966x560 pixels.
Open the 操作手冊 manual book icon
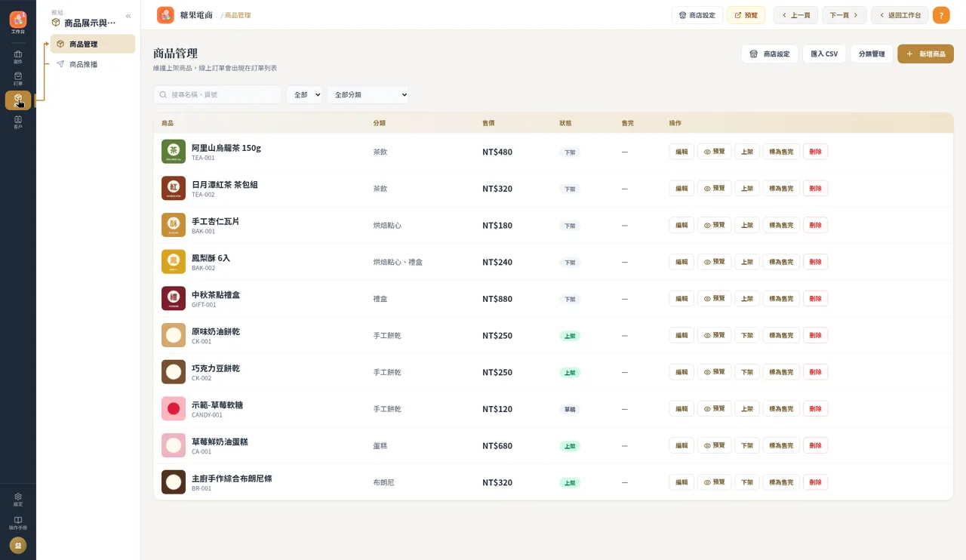[18, 523]
